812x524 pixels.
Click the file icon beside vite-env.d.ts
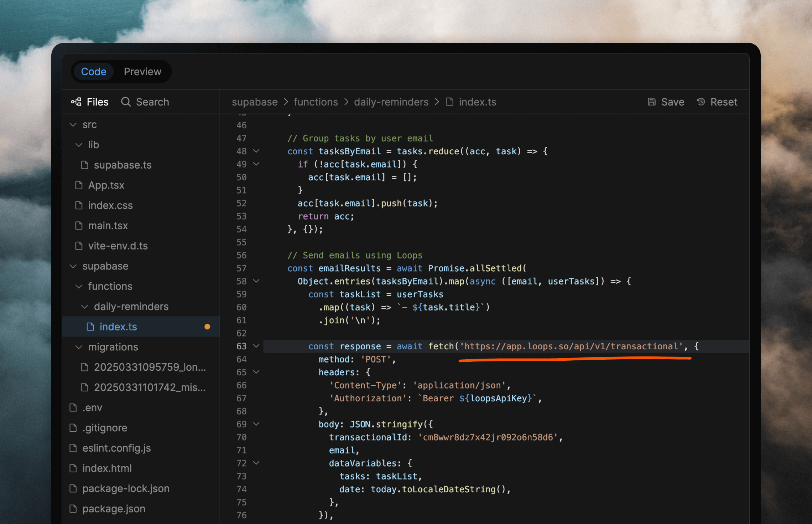(79, 246)
